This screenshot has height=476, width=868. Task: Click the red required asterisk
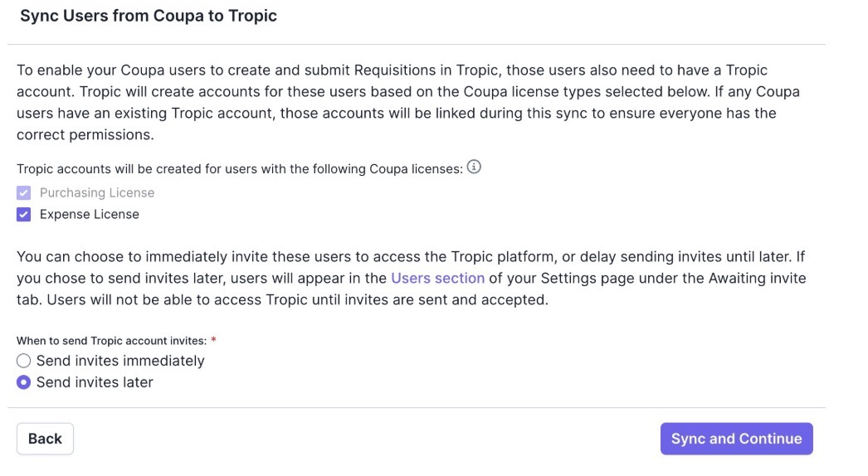(213, 340)
